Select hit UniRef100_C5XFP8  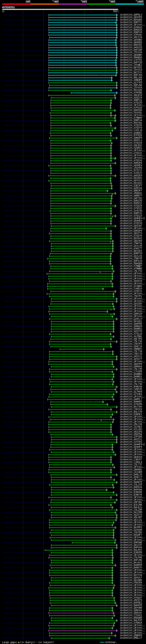click(131, 168)
